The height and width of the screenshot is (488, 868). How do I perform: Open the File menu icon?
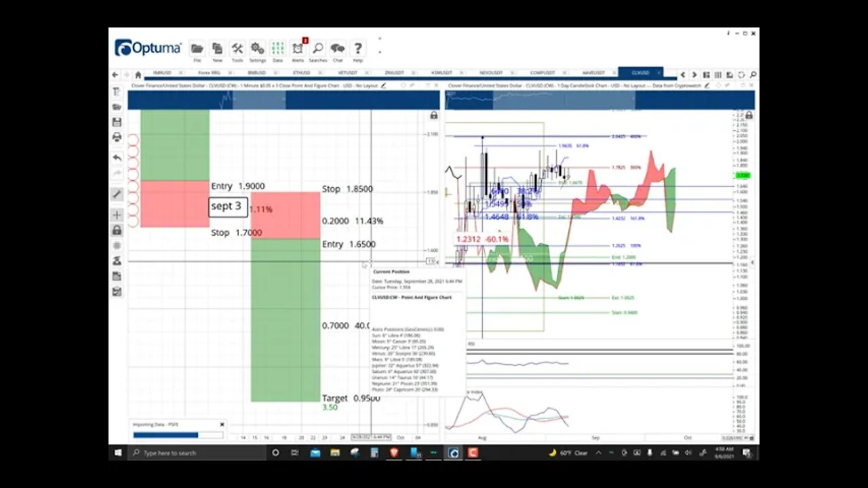197,49
